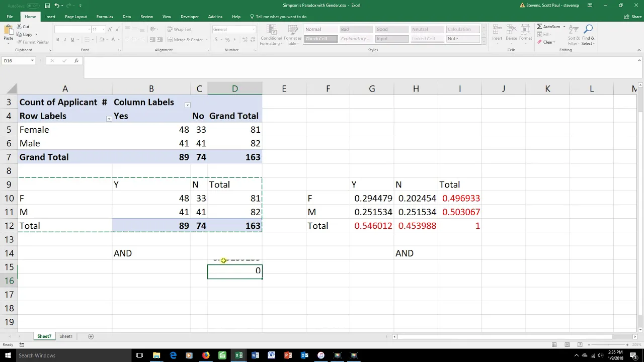Click the Copy button
The height and width of the screenshot is (362, 644).
click(25, 34)
